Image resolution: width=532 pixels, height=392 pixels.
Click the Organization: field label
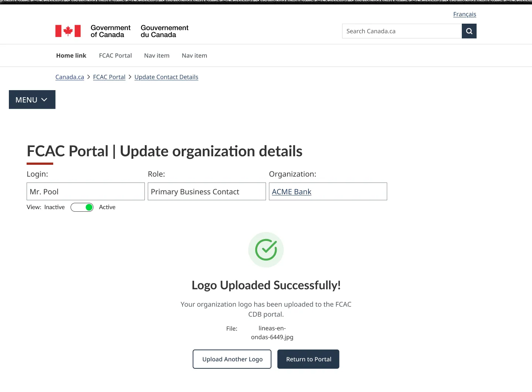(x=293, y=174)
